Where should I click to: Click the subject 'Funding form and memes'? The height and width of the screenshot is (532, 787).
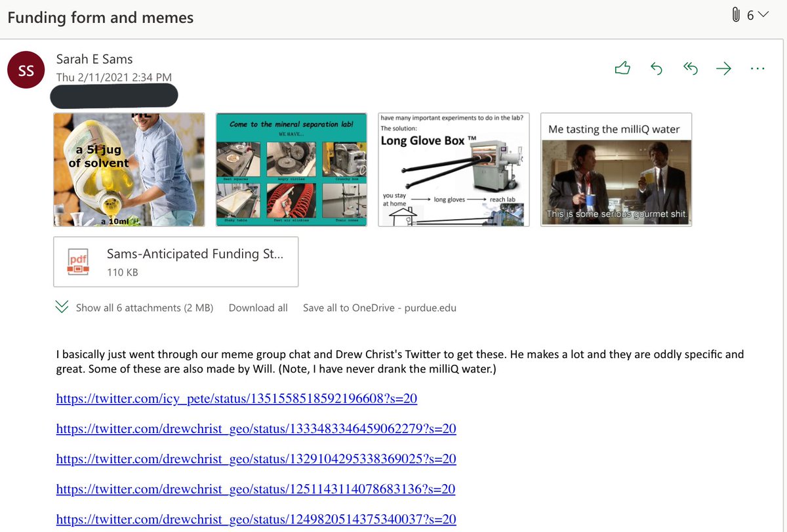click(x=100, y=17)
